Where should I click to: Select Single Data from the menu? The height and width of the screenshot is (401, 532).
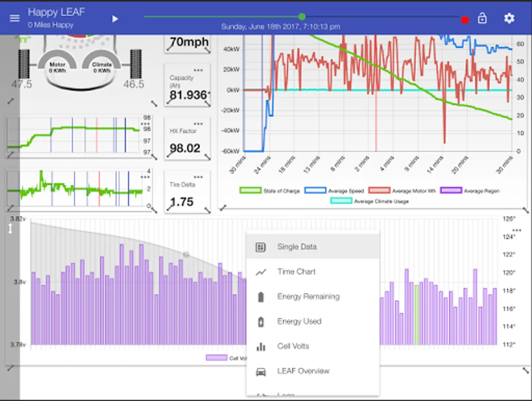pos(312,247)
